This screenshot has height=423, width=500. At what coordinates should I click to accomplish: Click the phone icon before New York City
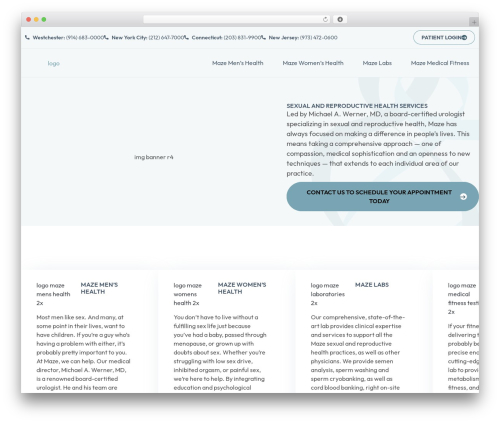click(x=106, y=38)
